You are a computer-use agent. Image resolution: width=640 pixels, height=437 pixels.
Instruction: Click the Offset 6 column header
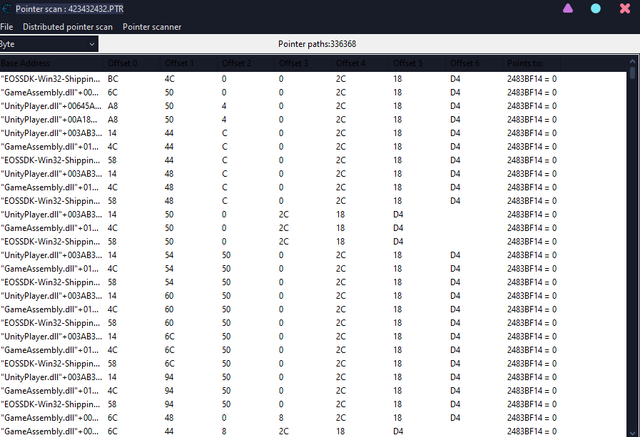475,63
